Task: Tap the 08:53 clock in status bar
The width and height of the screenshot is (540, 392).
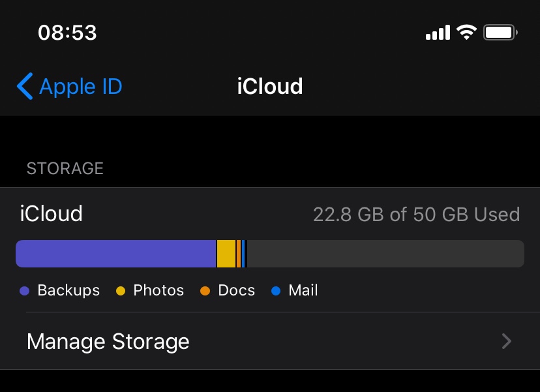Action: 67,33
